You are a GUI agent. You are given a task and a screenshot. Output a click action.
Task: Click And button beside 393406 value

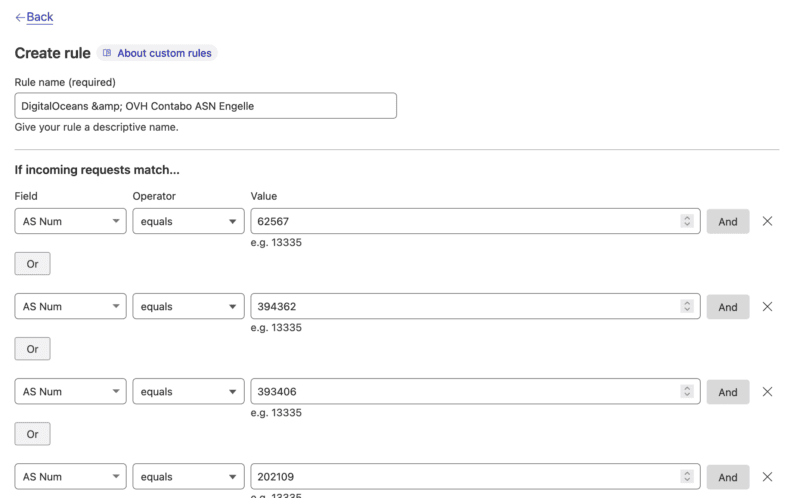click(x=727, y=392)
